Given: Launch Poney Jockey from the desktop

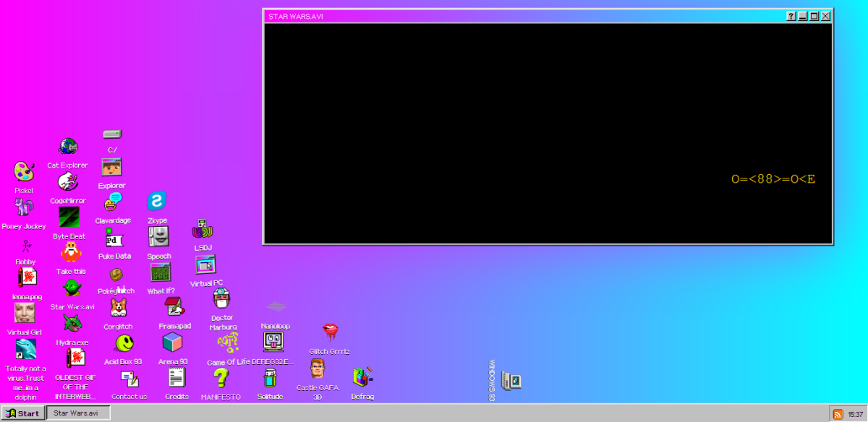Looking at the screenshot, I should tap(24, 207).
